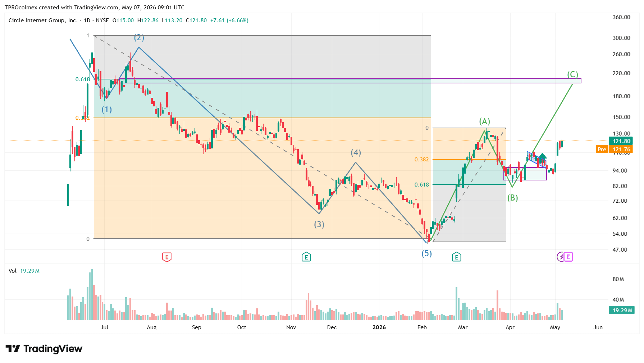Click the Dec label on the time axis
Screen dimensions: 644x363
[332, 327]
